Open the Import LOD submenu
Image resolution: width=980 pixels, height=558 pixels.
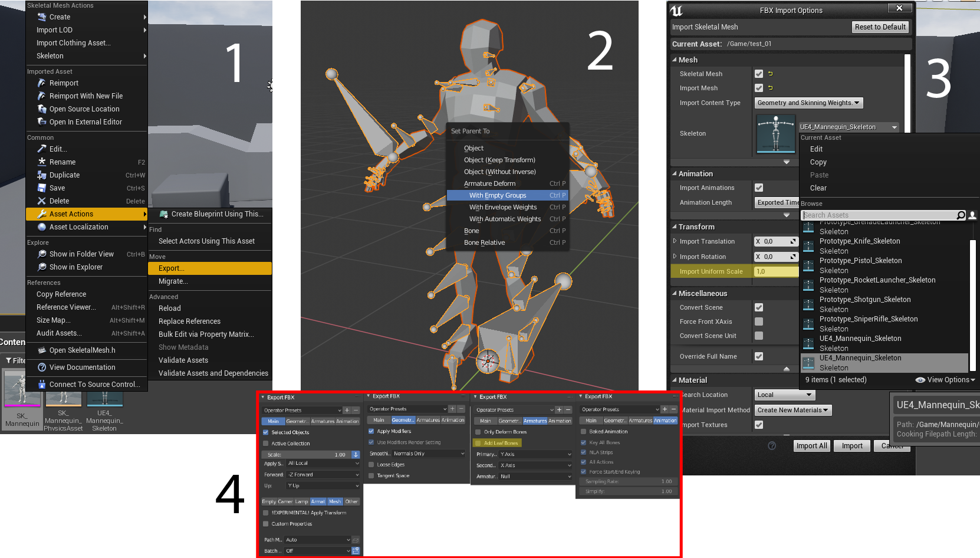click(x=87, y=30)
